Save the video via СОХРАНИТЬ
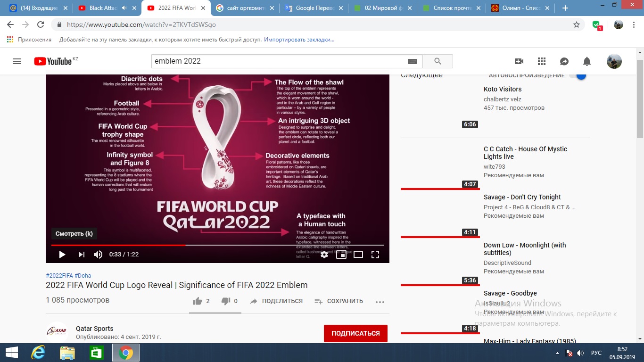The width and height of the screenshot is (644, 362). (x=339, y=301)
